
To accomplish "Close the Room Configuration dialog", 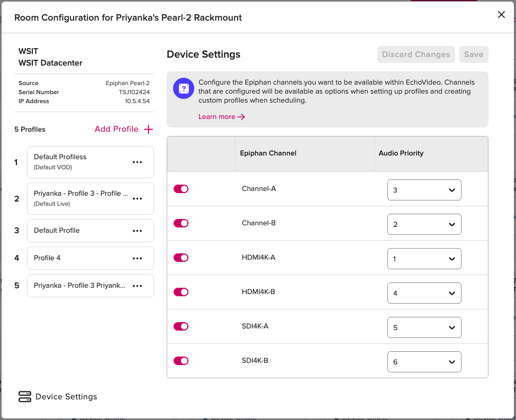I will (501, 14).
